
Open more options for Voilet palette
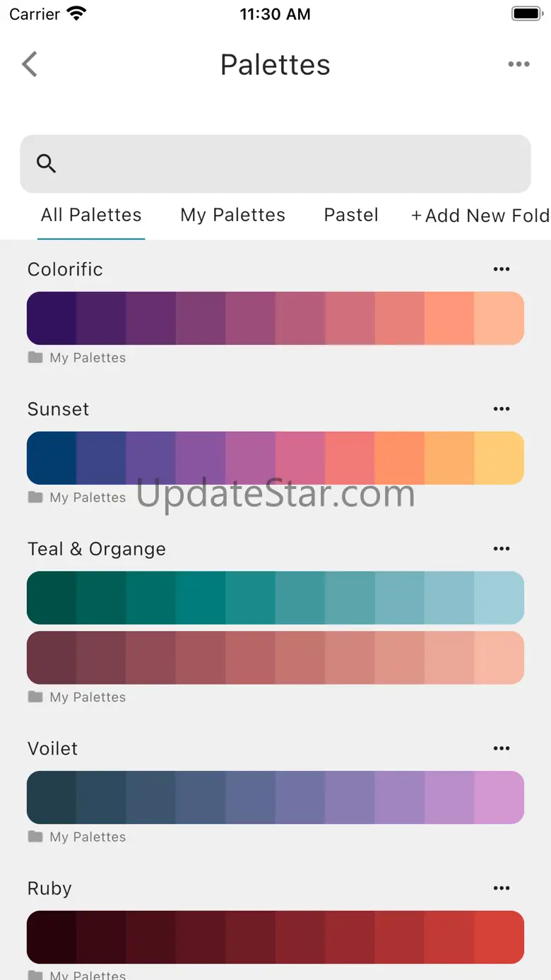click(x=502, y=748)
